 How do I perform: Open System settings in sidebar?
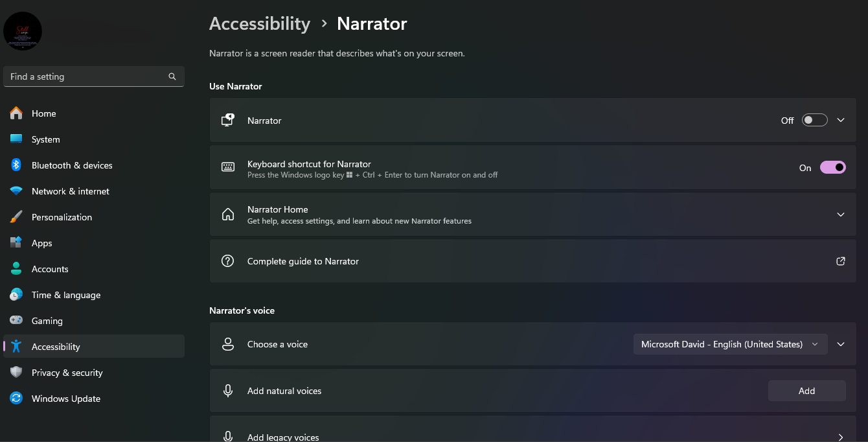coord(45,139)
